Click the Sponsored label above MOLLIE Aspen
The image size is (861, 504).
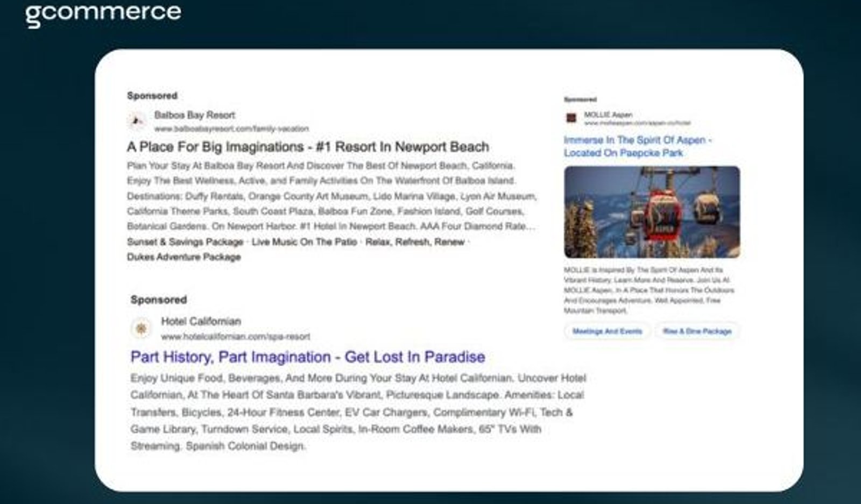(x=580, y=100)
